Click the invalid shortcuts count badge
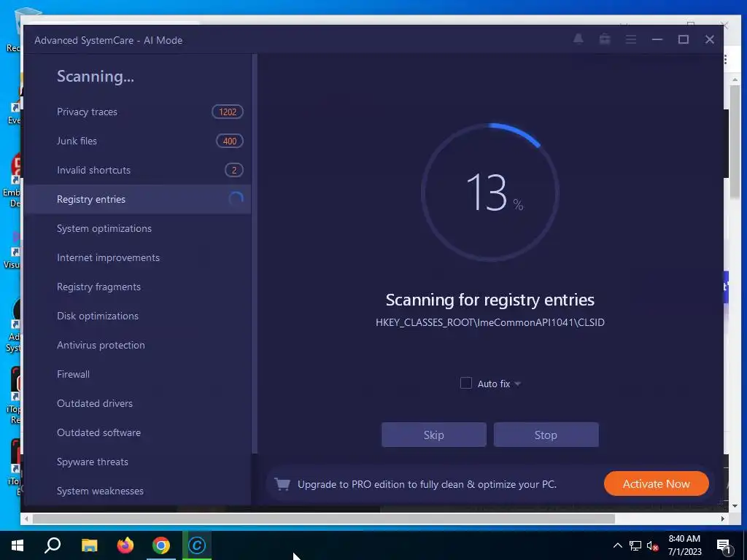 coord(234,170)
